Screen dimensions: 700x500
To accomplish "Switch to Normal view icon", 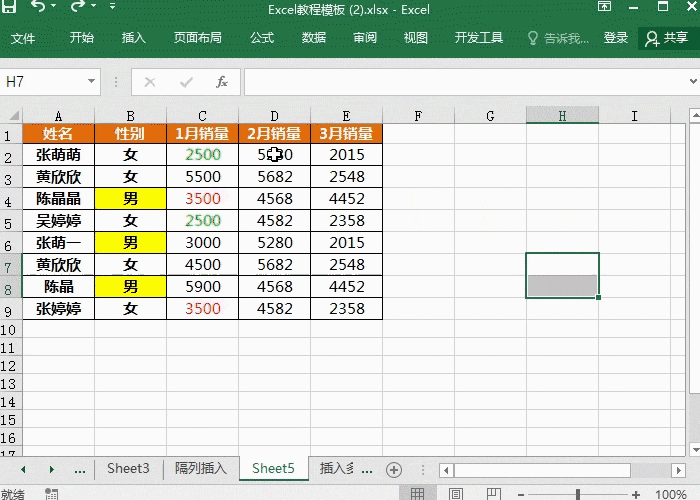I will coord(417,494).
